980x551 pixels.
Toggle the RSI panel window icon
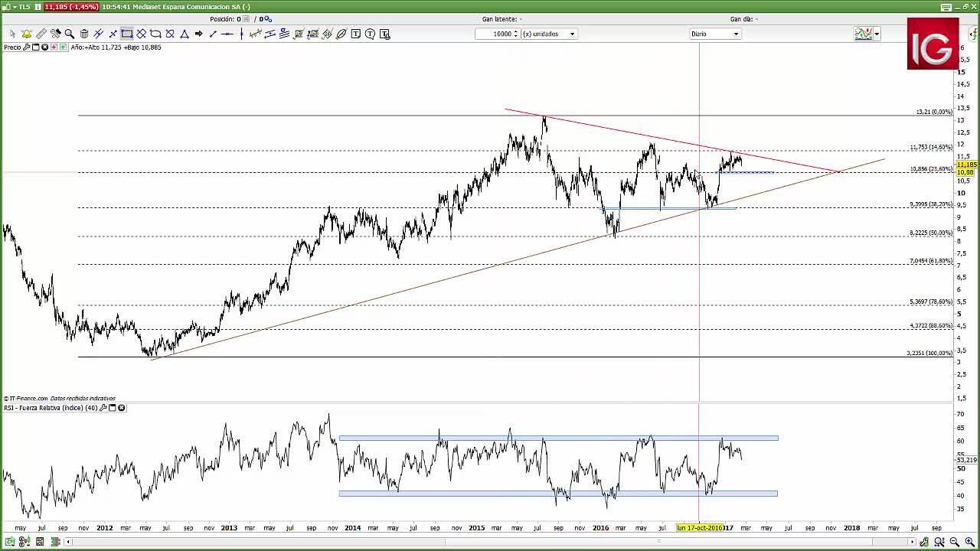(x=112, y=408)
